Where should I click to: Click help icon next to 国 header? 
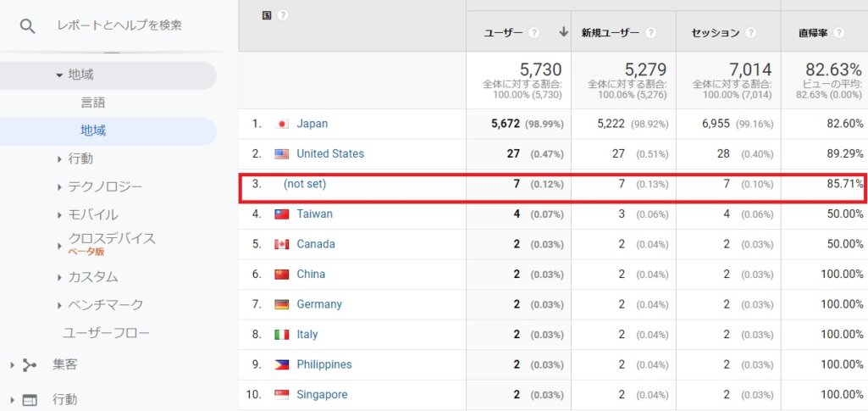283,15
